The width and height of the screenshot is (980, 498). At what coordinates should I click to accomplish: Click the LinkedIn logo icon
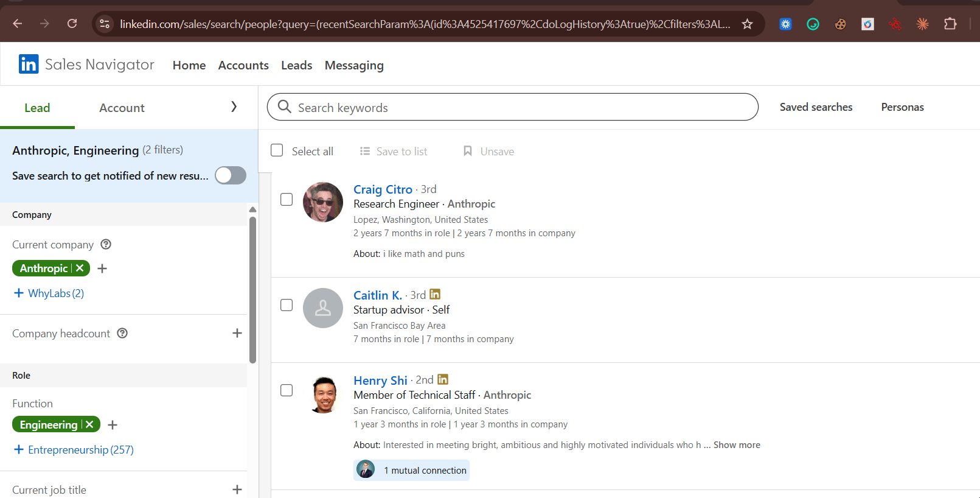(x=29, y=64)
